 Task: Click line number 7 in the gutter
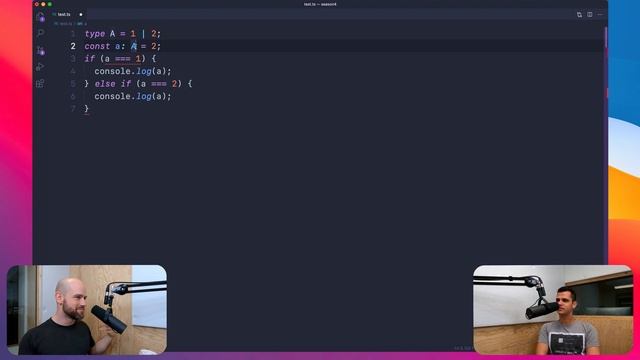[73, 109]
